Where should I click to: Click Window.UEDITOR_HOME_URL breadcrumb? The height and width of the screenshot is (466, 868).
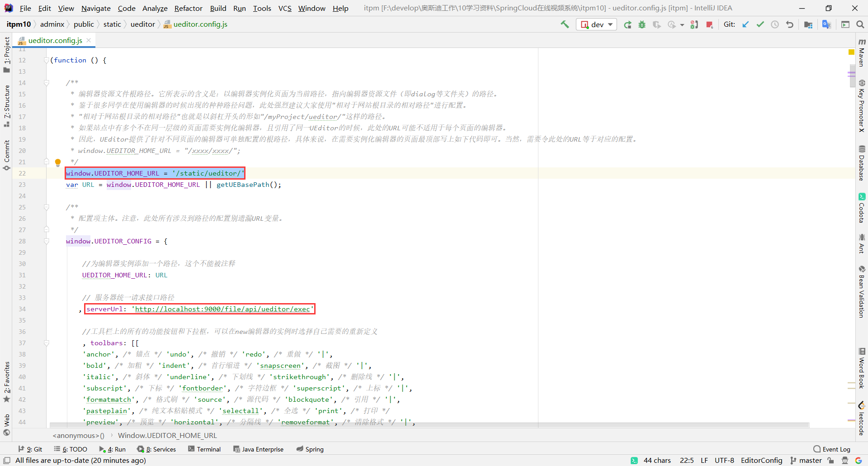pyautogui.click(x=167, y=436)
